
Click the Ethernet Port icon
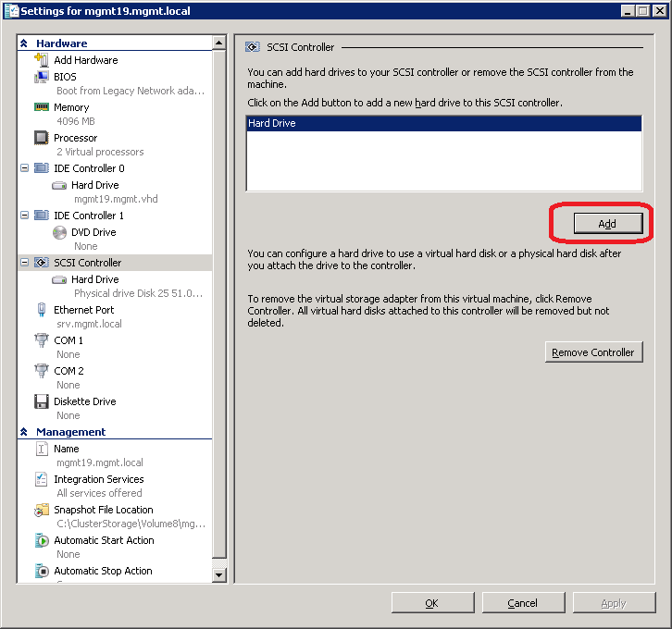(42, 310)
